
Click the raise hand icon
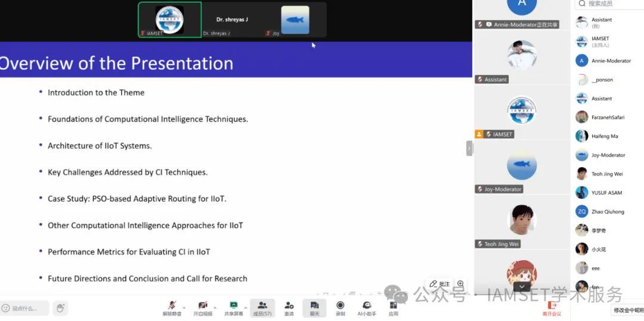[x=60, y=308]
